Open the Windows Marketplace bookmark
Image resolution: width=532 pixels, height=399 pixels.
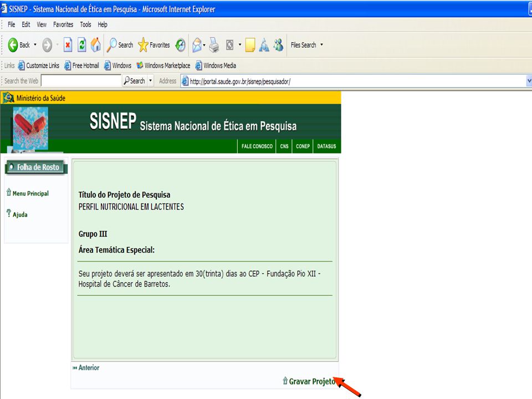click(x=163, y=65)
